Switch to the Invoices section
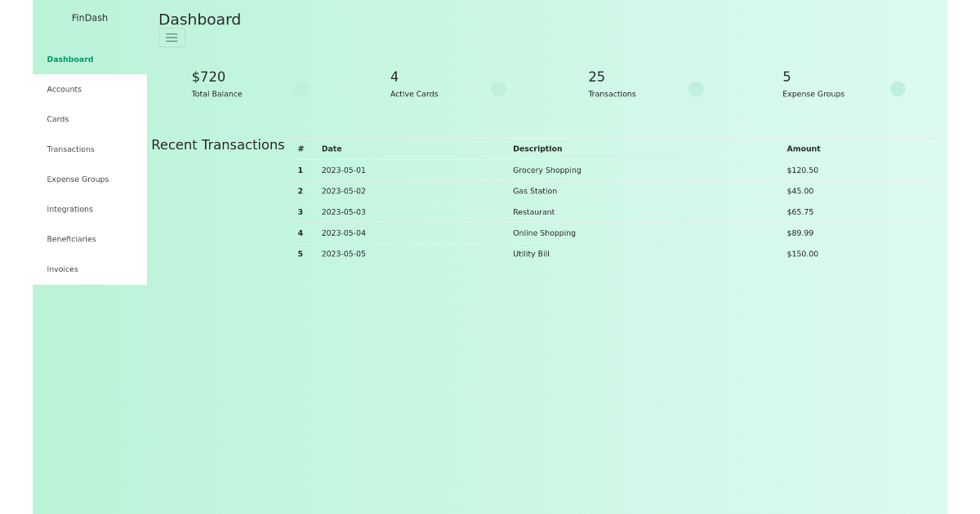The image size is (980, 514). click(62, 269)
